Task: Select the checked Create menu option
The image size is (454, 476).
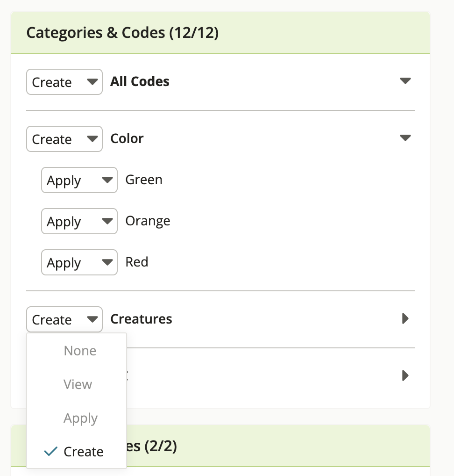Action: pos(83,452)
